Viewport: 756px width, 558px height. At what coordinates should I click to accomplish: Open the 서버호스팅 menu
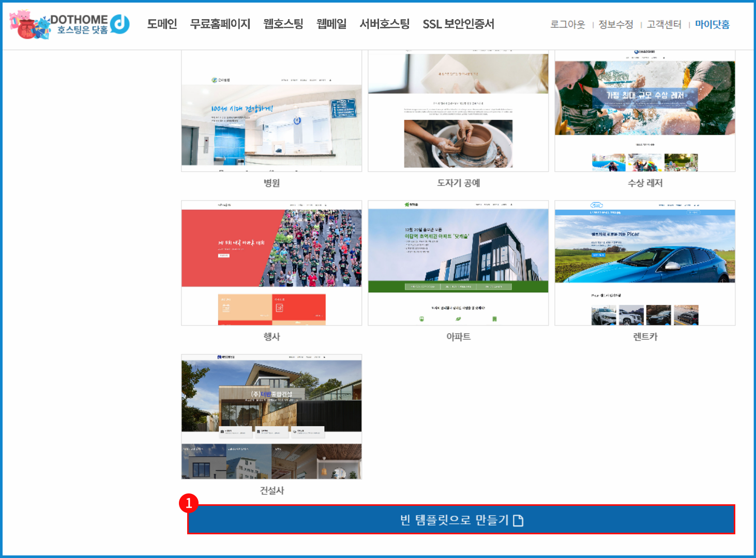[x=385, y=24]
